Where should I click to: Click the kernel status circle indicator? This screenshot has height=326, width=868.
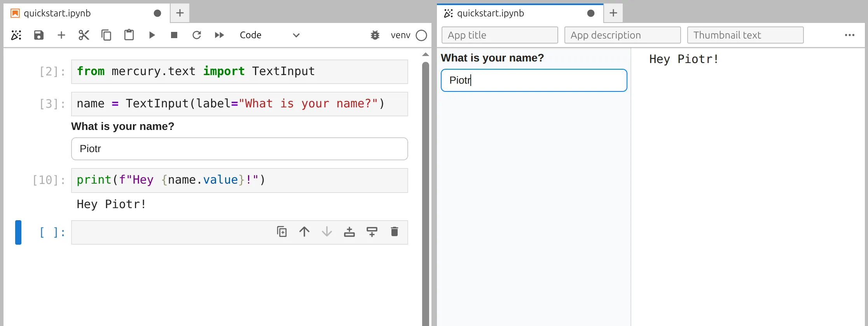coord(421,35)
